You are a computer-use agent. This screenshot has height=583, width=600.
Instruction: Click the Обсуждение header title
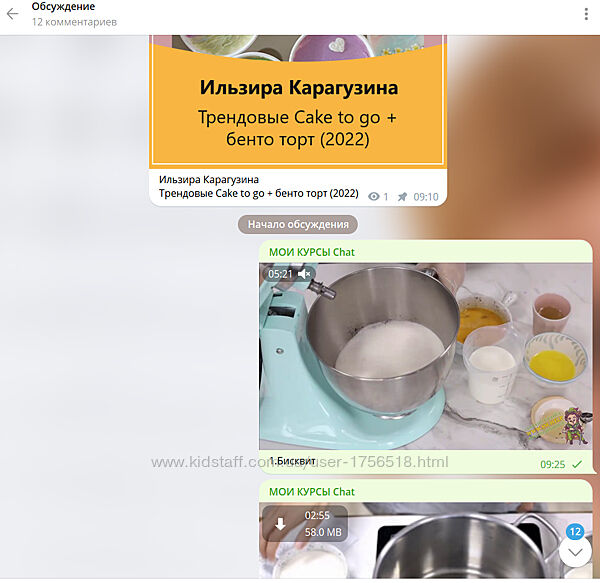(x=63, y=7)
